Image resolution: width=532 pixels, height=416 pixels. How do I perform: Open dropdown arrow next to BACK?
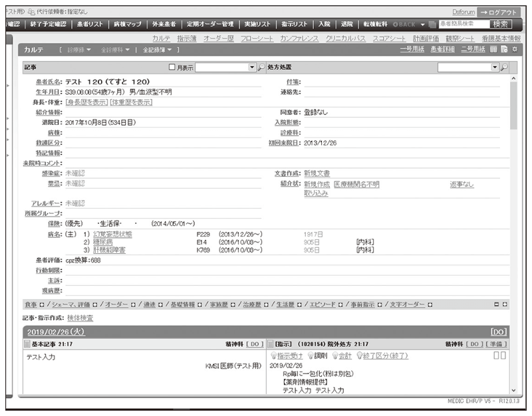tap(422, 25)
